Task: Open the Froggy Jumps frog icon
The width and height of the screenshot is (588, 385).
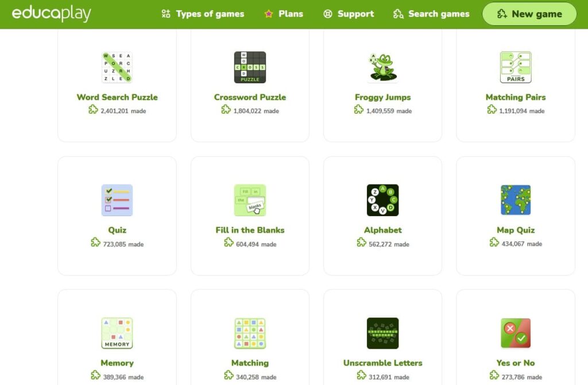Action: tap(382, 67)
